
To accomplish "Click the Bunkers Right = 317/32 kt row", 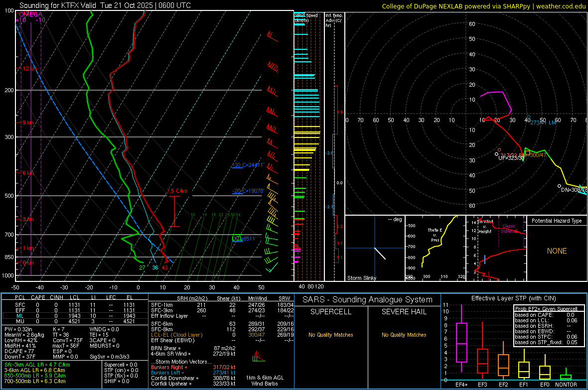I will click(193, 367).
